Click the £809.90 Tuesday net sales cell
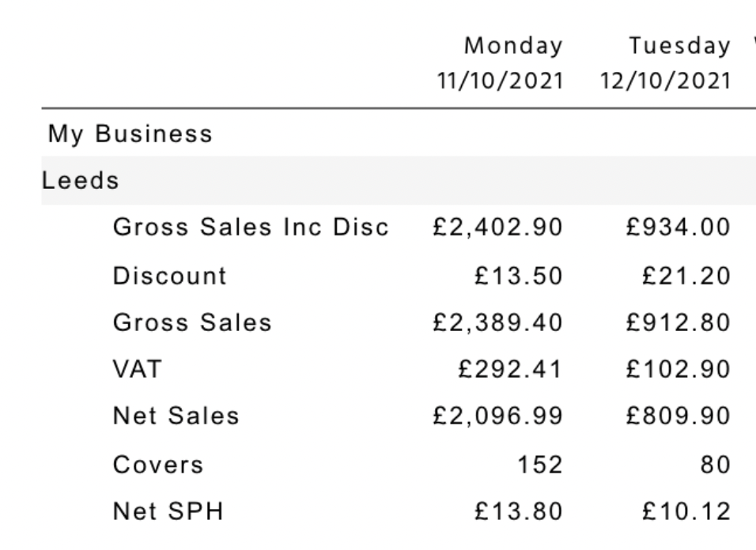 click(x=678, y=417)
